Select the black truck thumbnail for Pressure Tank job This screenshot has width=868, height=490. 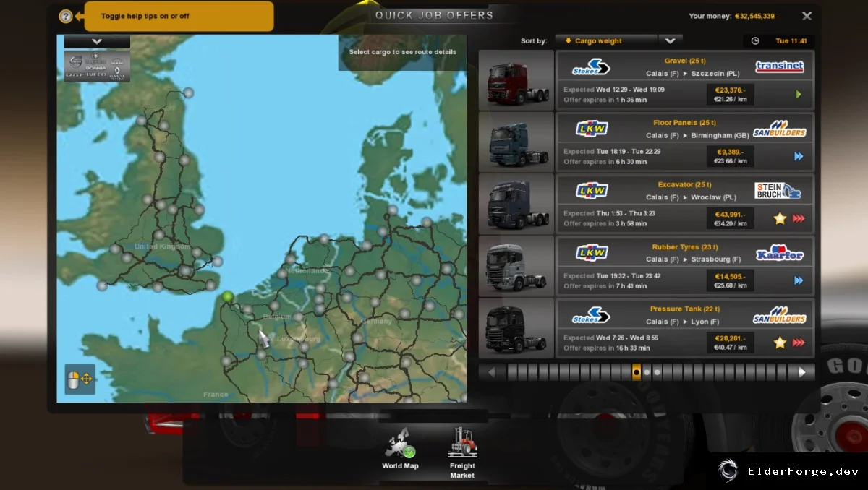(516, 329)
